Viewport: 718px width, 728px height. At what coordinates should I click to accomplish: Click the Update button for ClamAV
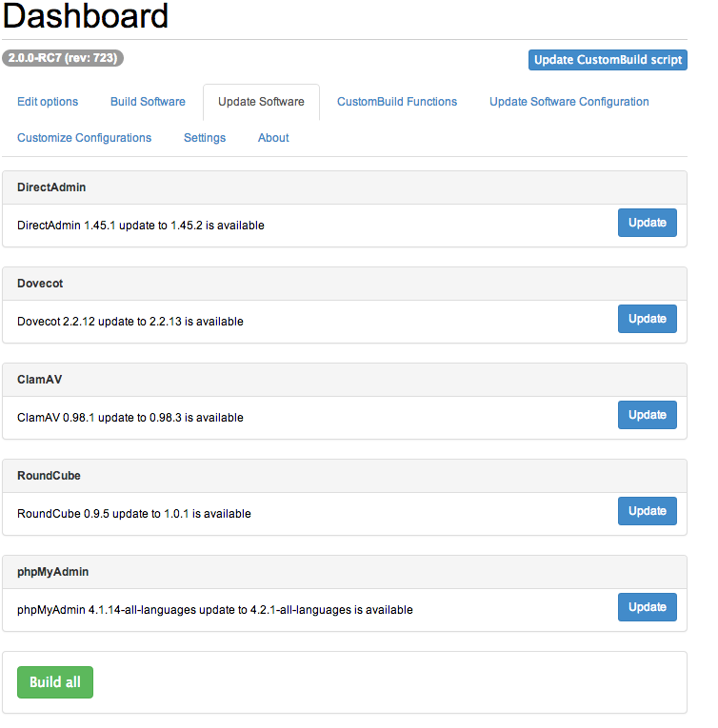click(647, 415)
